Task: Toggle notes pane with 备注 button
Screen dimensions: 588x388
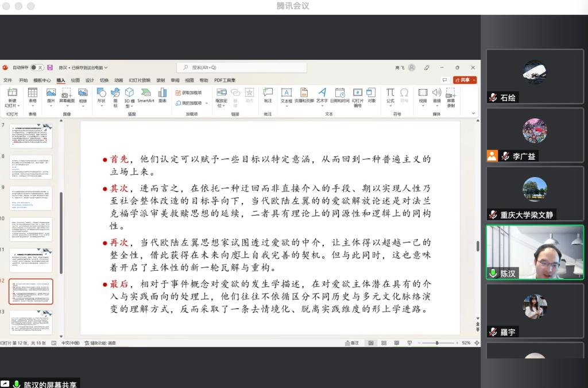Action: click(x=352, y=343)
